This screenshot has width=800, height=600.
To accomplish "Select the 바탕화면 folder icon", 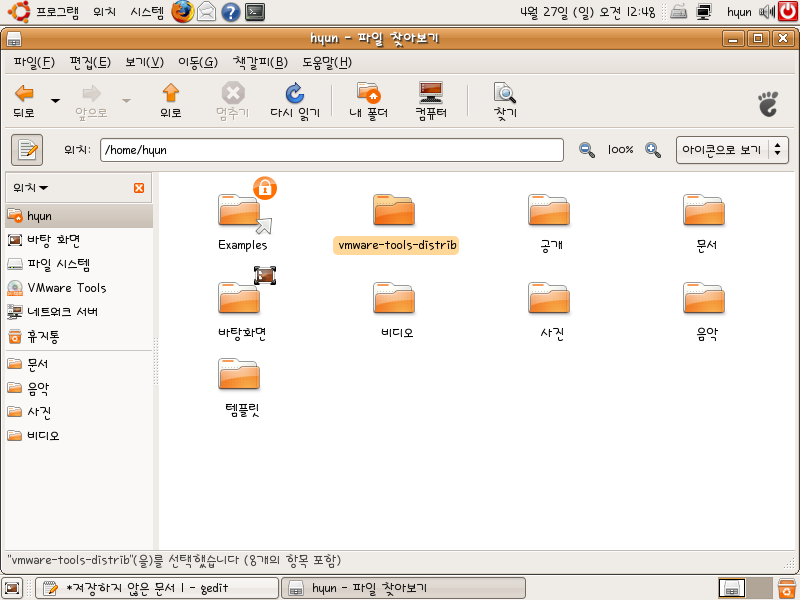I will (240, 297).
